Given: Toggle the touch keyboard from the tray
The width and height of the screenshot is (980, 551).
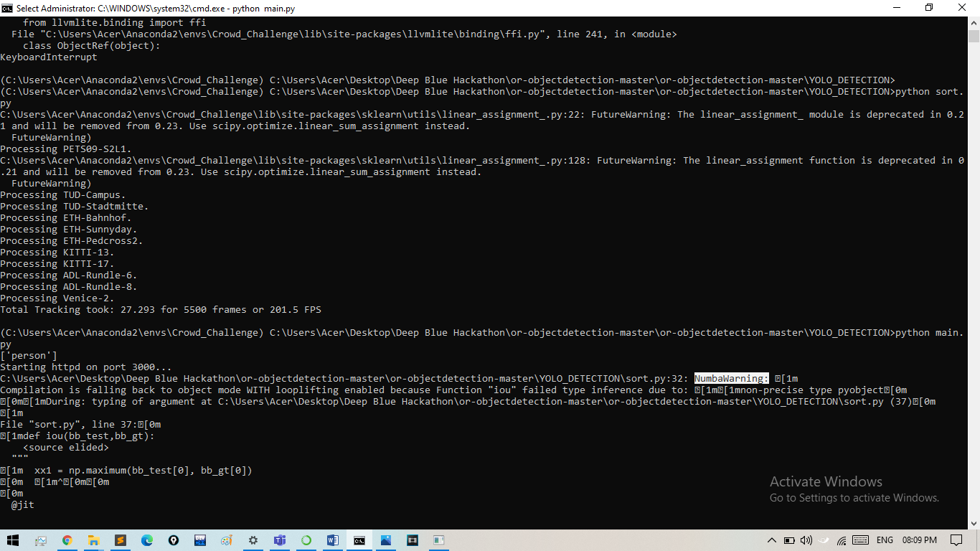Looking at the screenshot, I should click(x=860, y=540).
